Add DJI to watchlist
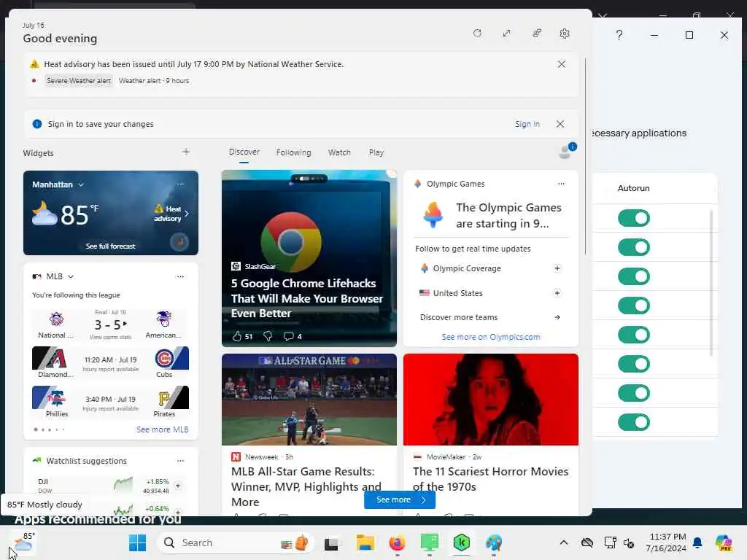 (x=178, y=486)
